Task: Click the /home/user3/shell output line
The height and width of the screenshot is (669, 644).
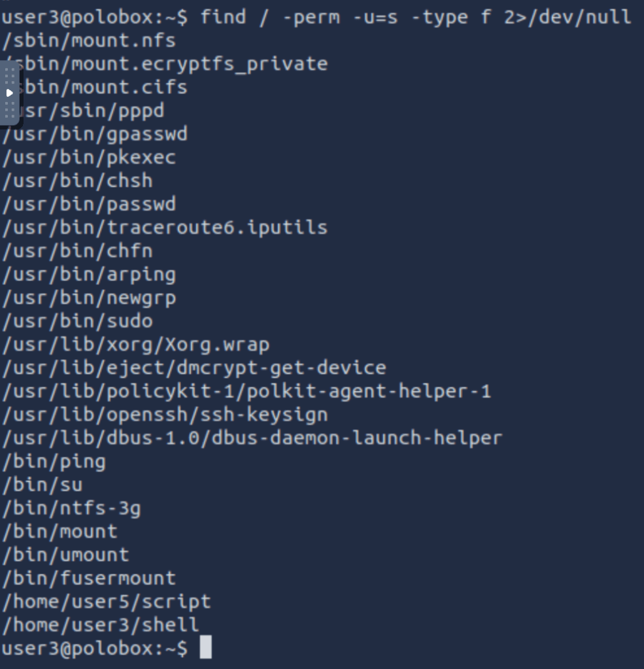Action: 101,625
